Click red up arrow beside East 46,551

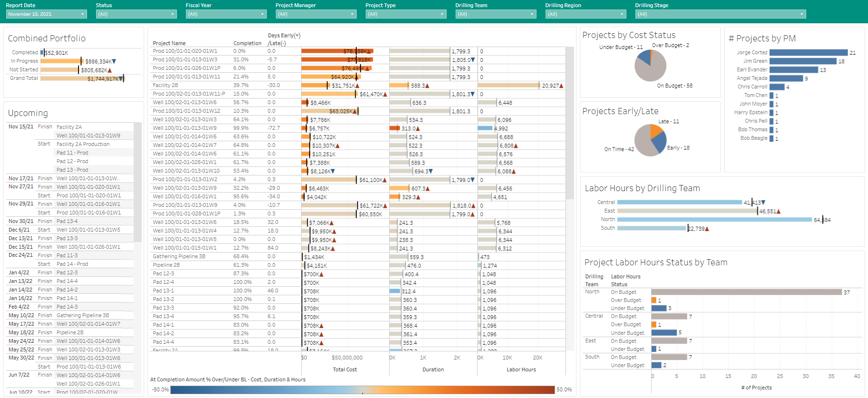[x=779, y=211]
